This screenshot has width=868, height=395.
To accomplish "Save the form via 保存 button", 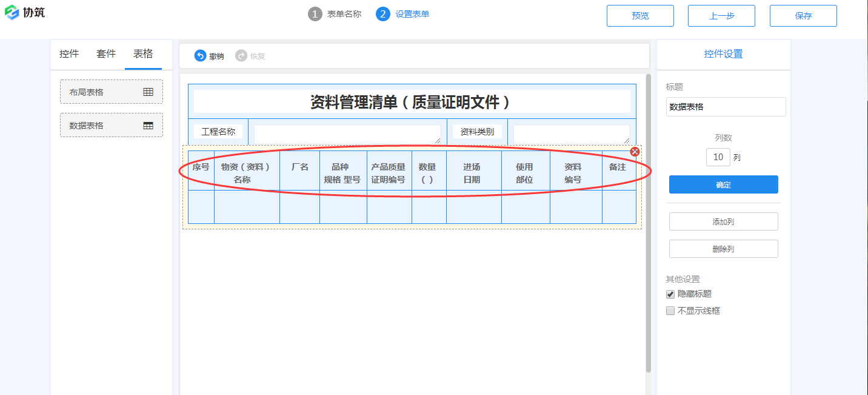I will point(803,15).
